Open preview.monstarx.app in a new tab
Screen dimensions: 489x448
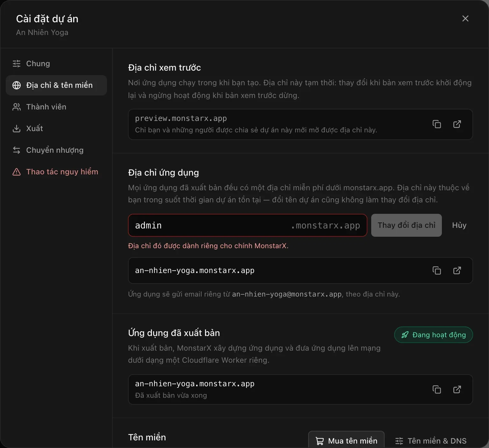457,124
